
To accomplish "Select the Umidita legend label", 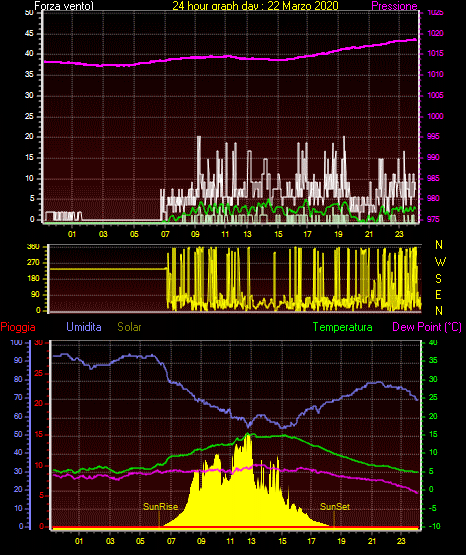I will (84, 326).
